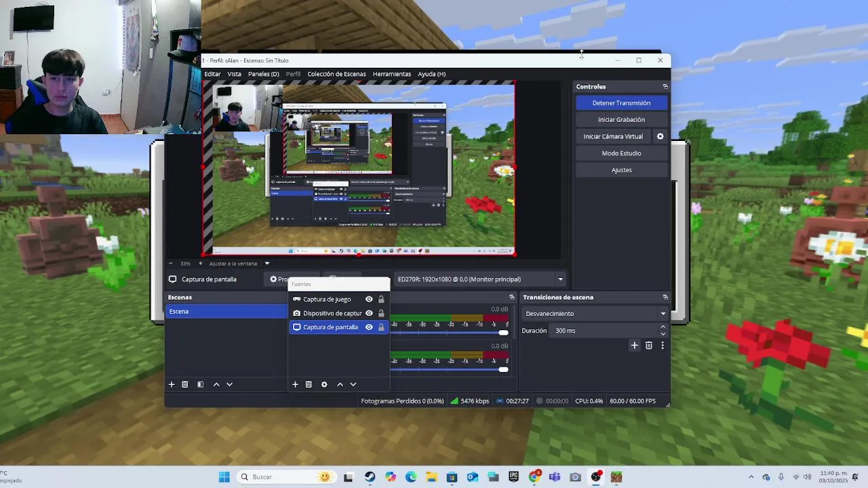868x488 pixels.
Task: Move source down in Fuentes list
Action: [x=353, y=384]
